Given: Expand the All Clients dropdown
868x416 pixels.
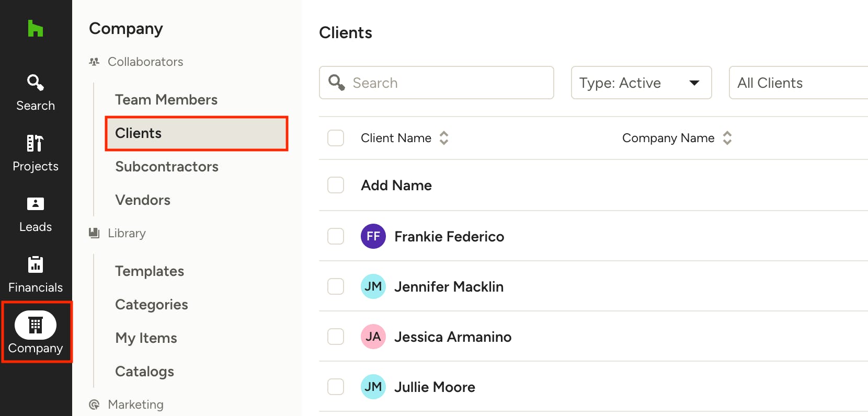Looking at the screenshot, I should (x=798, y=83).
